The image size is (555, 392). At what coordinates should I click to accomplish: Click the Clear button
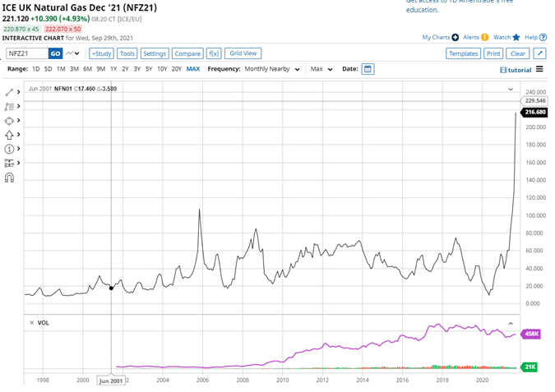tap(518, 53)
